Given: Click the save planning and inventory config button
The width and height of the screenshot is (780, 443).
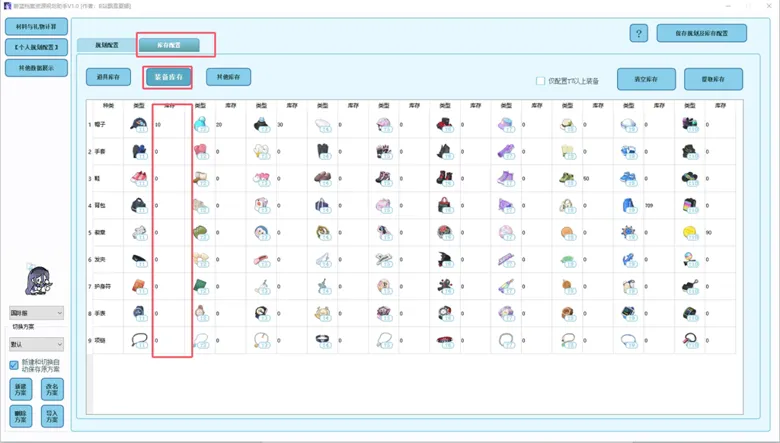Looking at the screenshot, I should (x=701, y=33).
